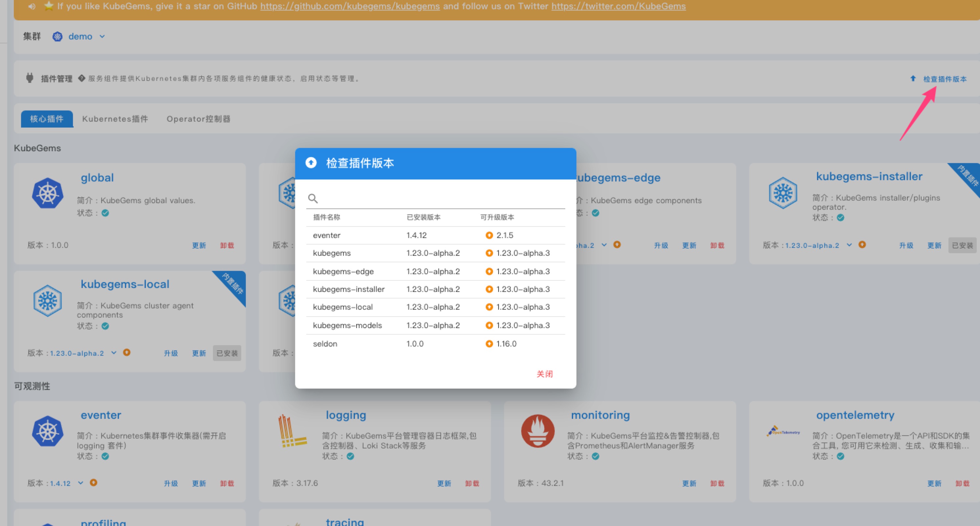Click 卸载 on the global card
The height and width of the screenshot is (526, 980).
[227, 246]
